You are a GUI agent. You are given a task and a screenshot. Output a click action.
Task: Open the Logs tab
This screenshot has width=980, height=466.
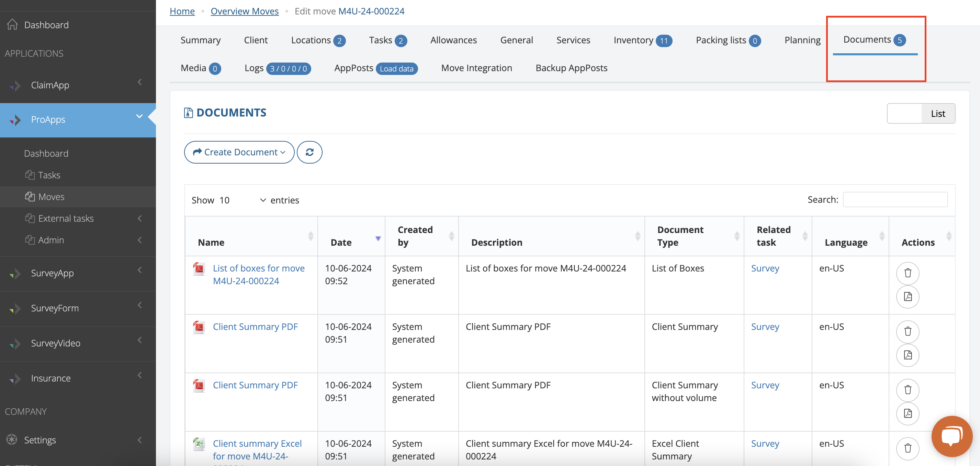pos(278,68)
